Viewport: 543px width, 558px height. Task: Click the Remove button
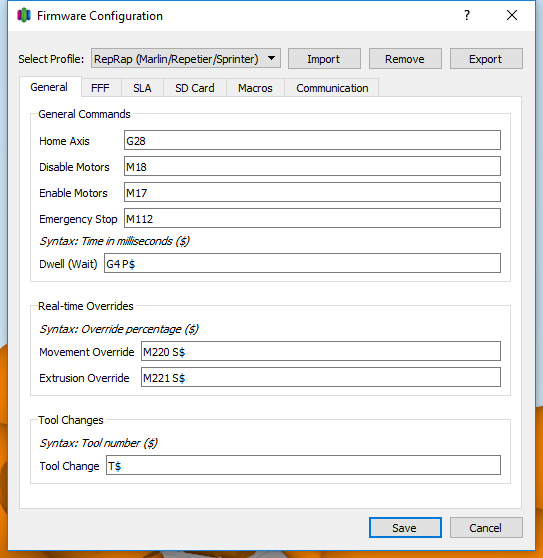pyautogui.click(x=405, y=59)
